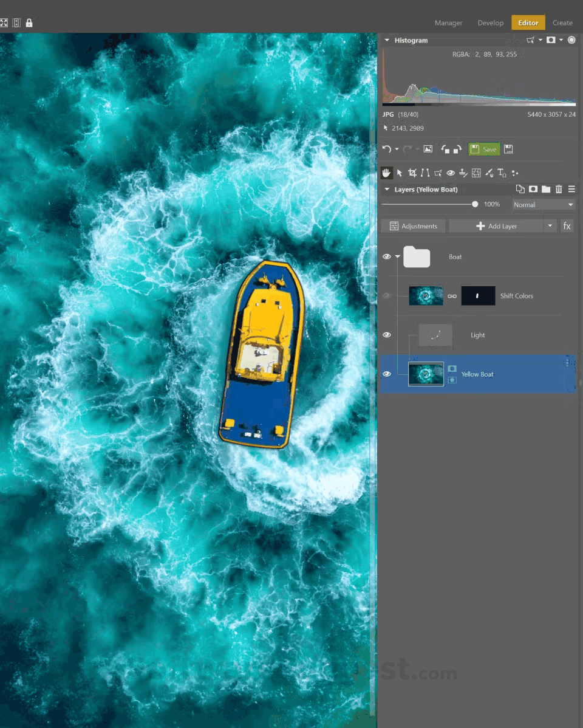Screen dimensions: 583x728
Task: Collapse the Histogram panel
Action: [x=387, y=40]
